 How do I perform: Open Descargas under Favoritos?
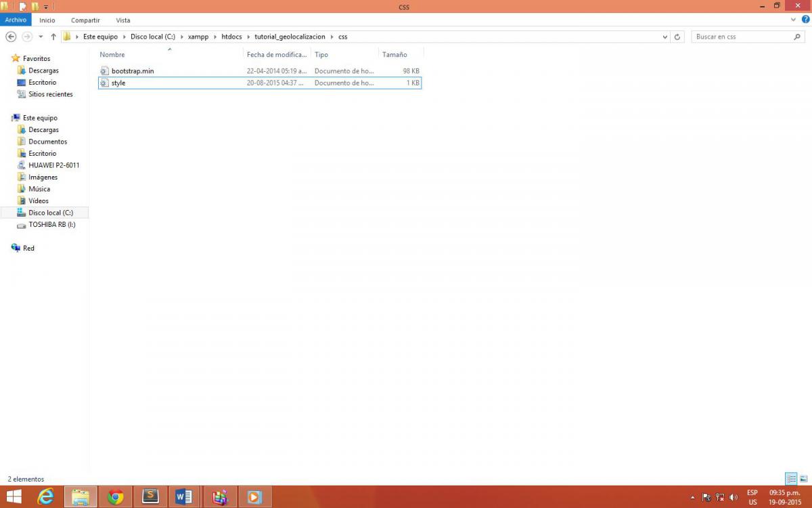click(x=43, y=70)
